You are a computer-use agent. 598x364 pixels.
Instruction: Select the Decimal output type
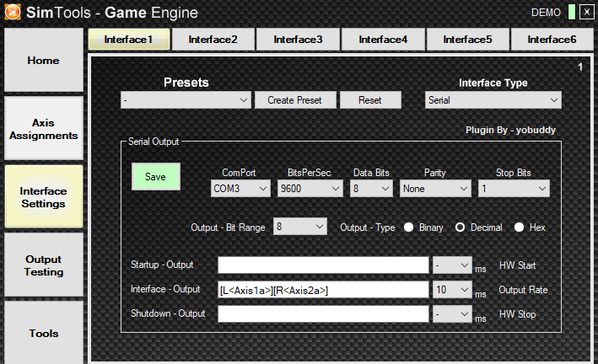pos(461,227)
